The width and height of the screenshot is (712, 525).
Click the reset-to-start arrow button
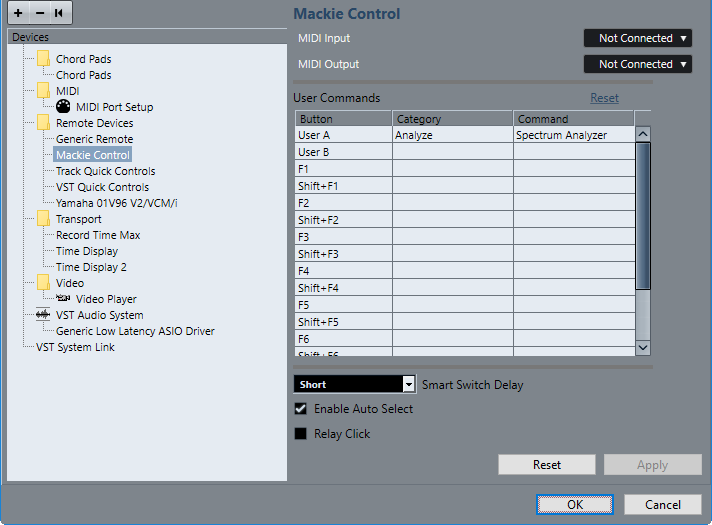tap(60, 13)
